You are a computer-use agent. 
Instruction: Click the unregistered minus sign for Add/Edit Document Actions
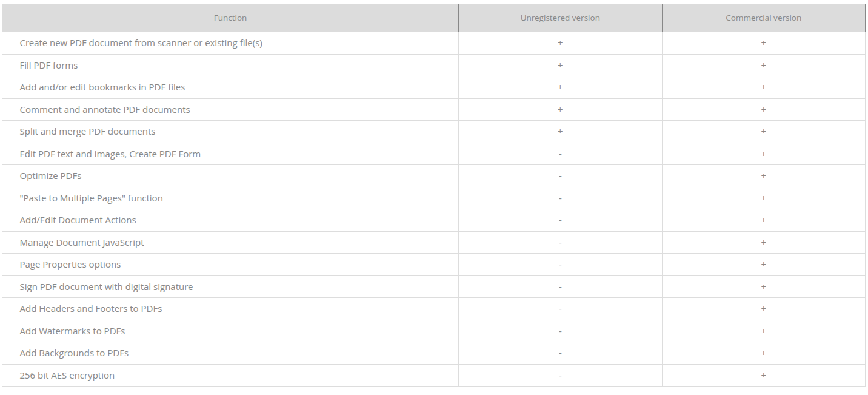point(560,220)
